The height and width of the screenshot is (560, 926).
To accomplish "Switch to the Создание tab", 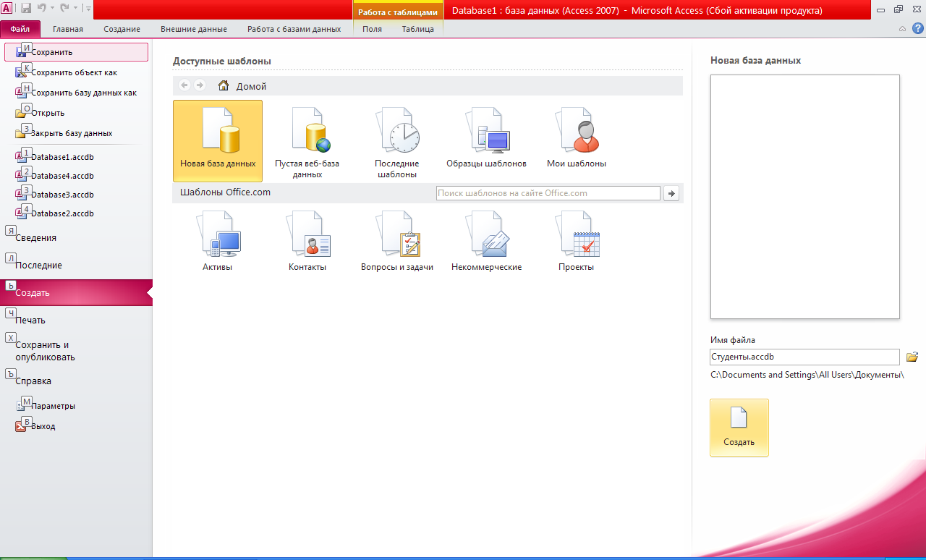I will [x=122, y=29].
